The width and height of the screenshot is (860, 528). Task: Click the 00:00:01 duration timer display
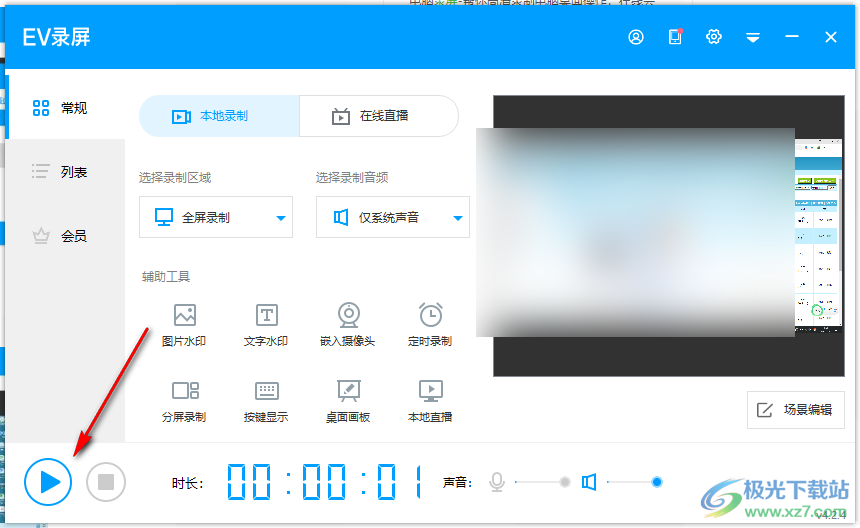[x=325, y=482]
